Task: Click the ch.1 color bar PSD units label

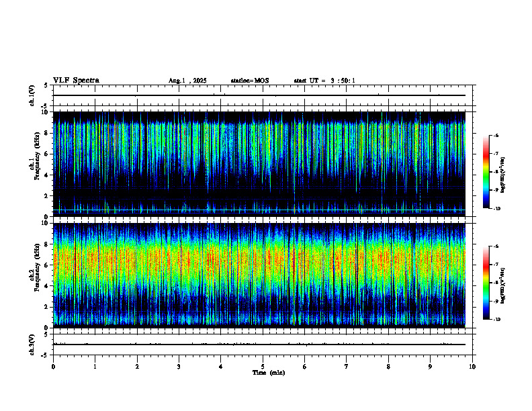Action: click(x=503, y=175)
